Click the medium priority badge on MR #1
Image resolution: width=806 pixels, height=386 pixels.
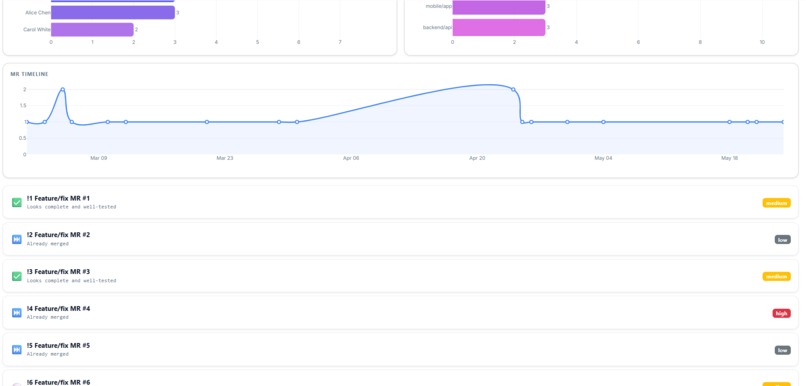pos(776,203)
